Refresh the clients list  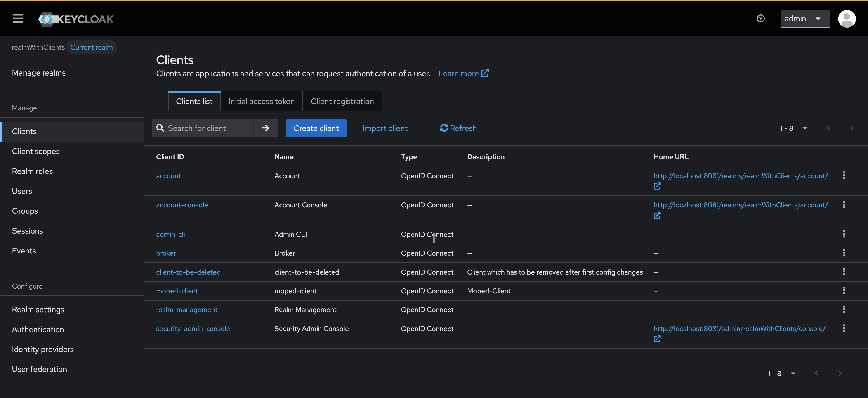(458, 128)
